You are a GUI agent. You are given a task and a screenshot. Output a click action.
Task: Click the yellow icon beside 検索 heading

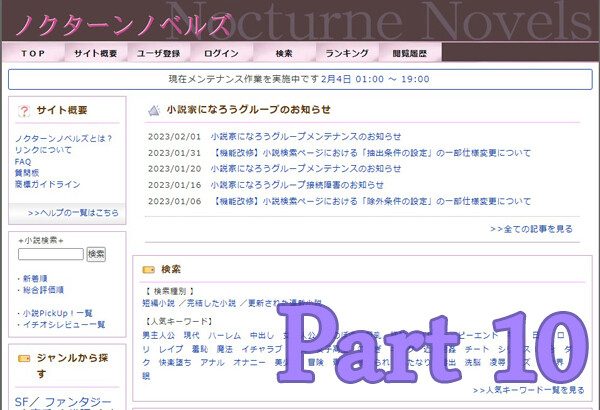point(148,270)
